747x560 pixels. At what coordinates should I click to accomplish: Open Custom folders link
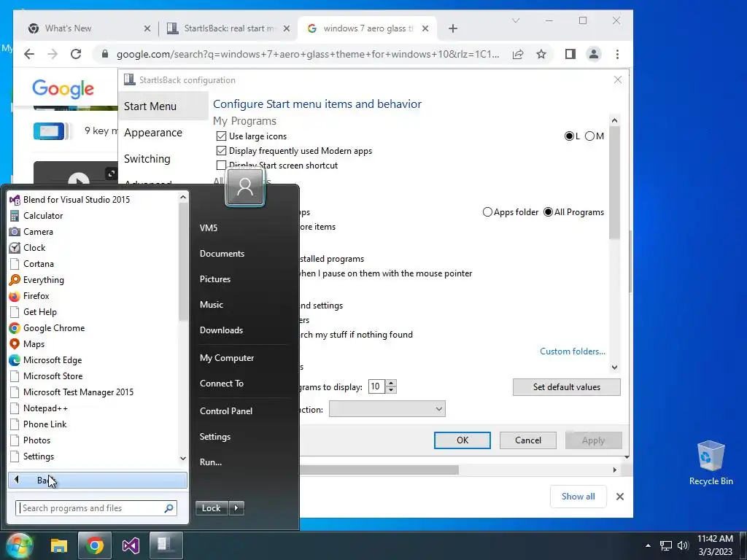(x=573, y=351)
